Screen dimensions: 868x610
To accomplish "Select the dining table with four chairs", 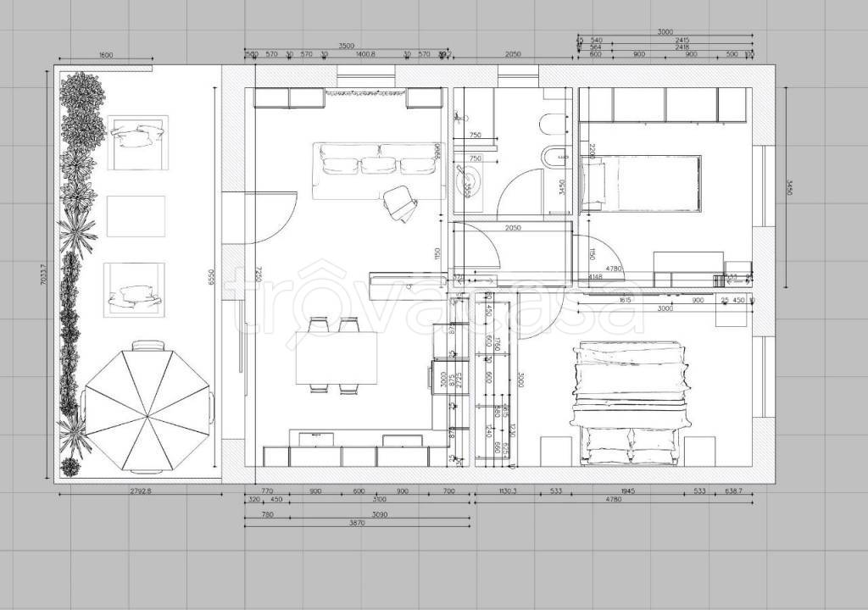I will (x=337, y=356).
